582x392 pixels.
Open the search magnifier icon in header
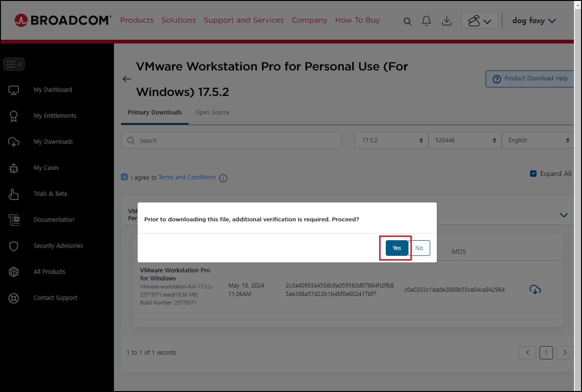[407, 21]
